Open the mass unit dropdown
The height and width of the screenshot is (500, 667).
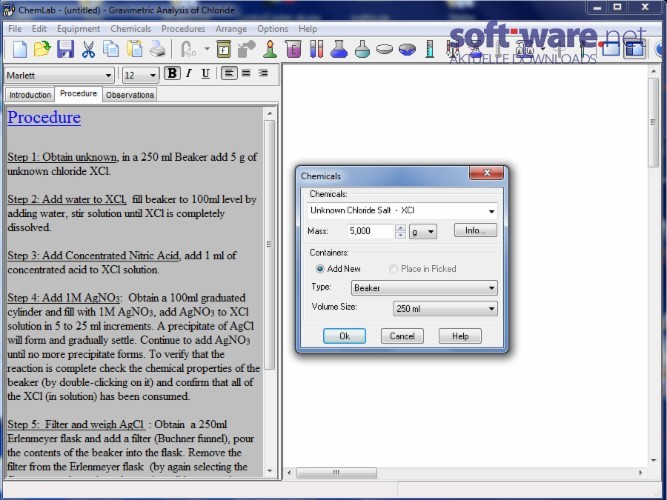click(x=423, y=231)
